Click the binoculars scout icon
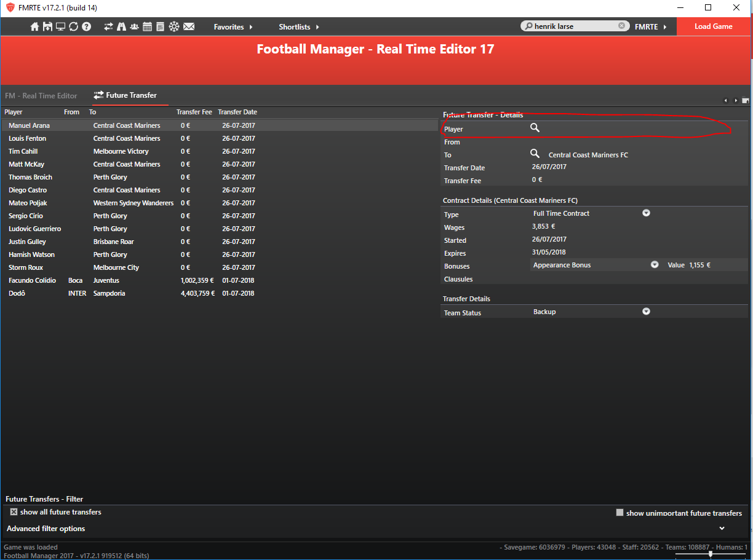 point(121,27)
